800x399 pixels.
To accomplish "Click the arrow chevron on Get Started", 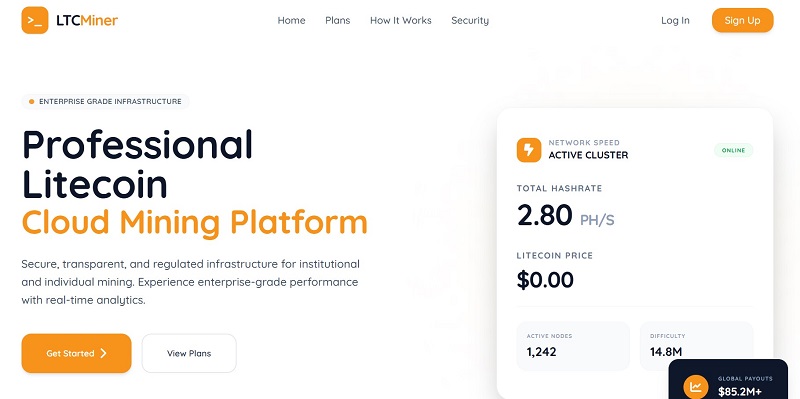I will coord(103,353).
